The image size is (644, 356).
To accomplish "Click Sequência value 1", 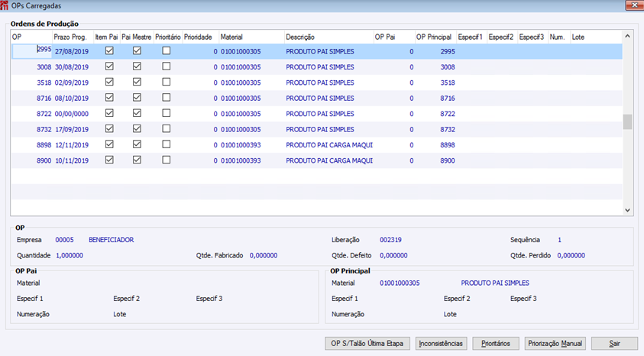I will (x=559, y=240).
